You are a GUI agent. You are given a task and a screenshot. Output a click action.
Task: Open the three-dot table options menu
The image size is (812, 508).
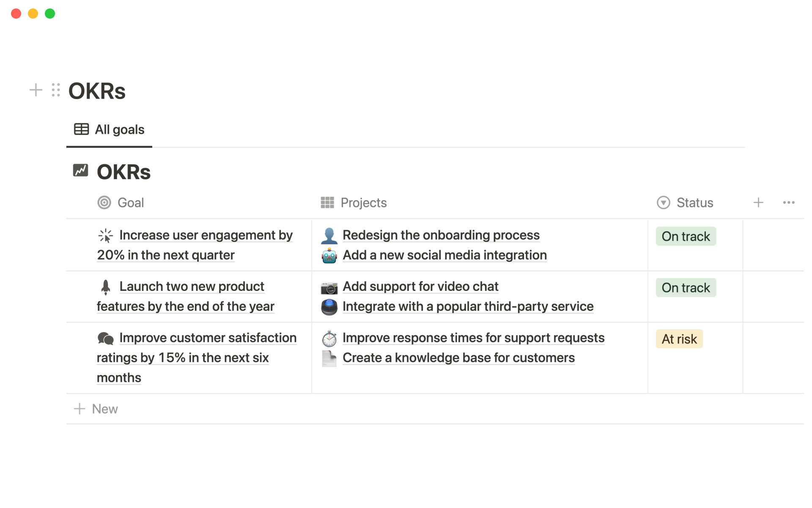click(x=788, y=203)
